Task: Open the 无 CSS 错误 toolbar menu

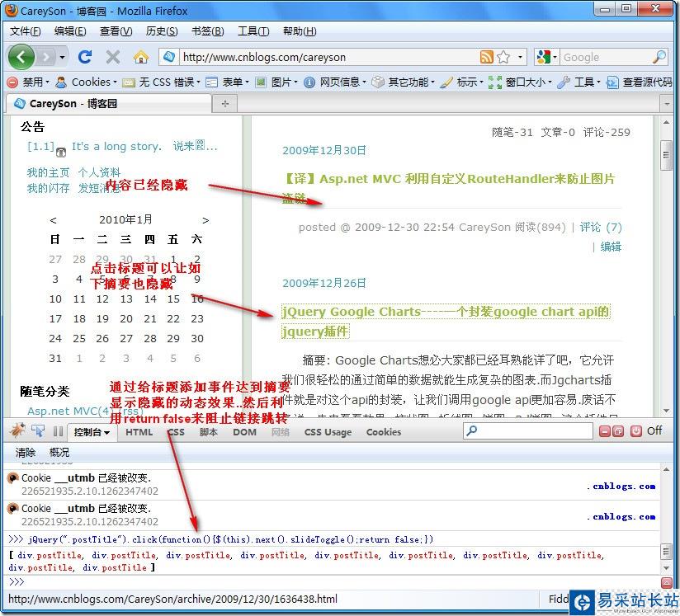Action: 161,82
